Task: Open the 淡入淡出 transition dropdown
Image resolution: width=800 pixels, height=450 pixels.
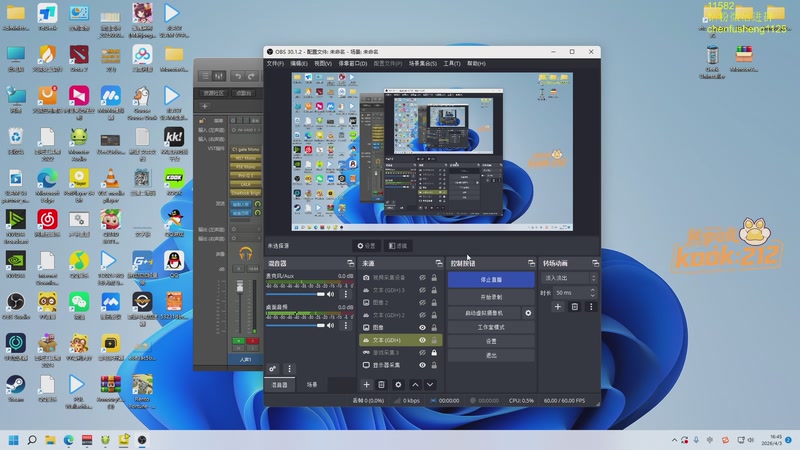Action: pos(568,278)
